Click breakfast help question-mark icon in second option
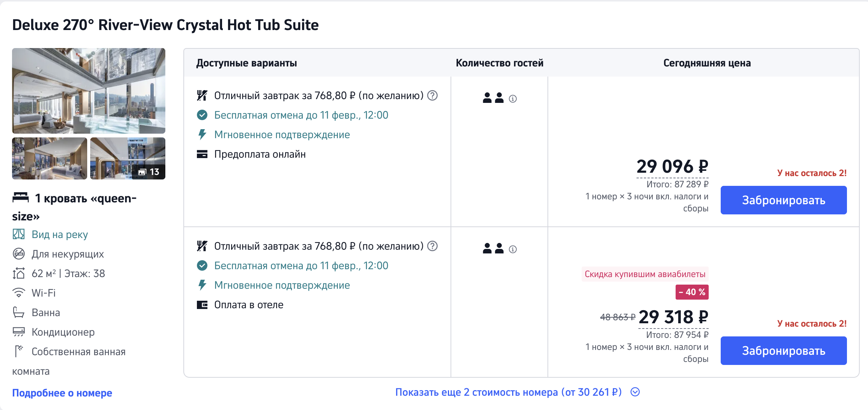The image size is (868, 410). (432, 246)
